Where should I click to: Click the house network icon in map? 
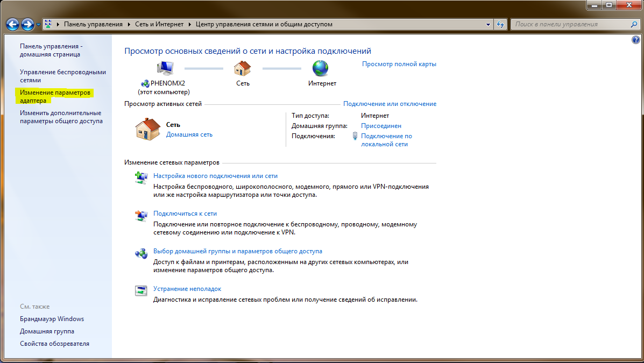point(243,68)
